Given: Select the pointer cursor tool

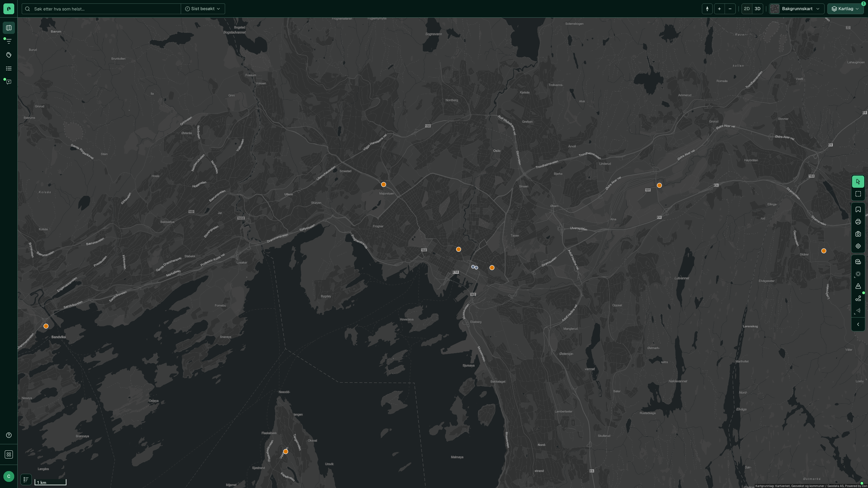Looking at the screenshot, I should click(x=858, y=182).
